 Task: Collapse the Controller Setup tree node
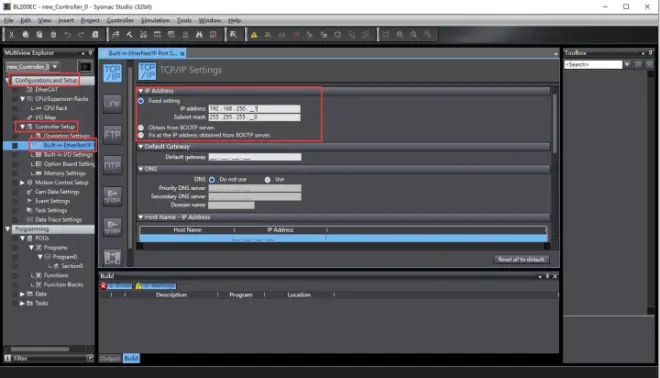point(22,126)
